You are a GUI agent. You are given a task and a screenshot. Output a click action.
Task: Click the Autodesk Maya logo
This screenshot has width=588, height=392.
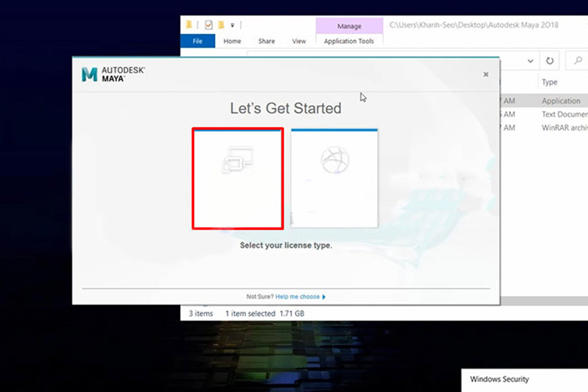[113, 74]
